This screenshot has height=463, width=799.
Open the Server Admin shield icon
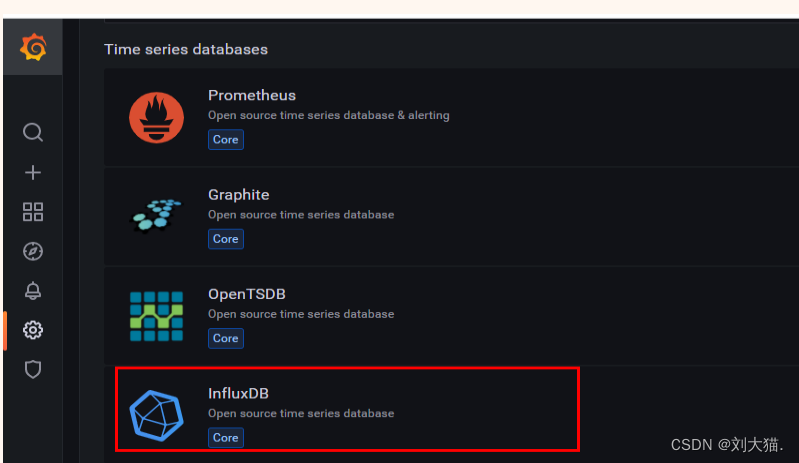[33, 369]
